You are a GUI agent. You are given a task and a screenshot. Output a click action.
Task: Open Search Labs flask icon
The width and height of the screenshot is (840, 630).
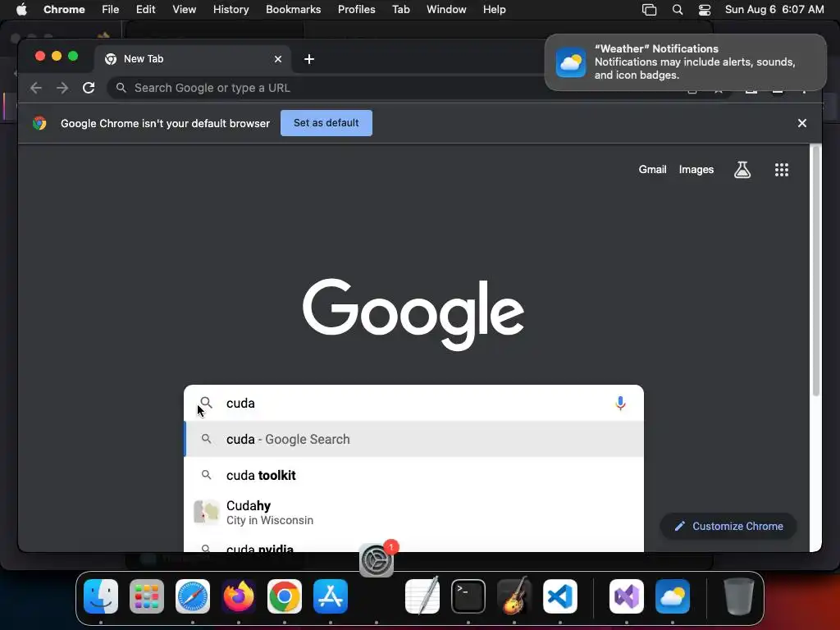742,170
